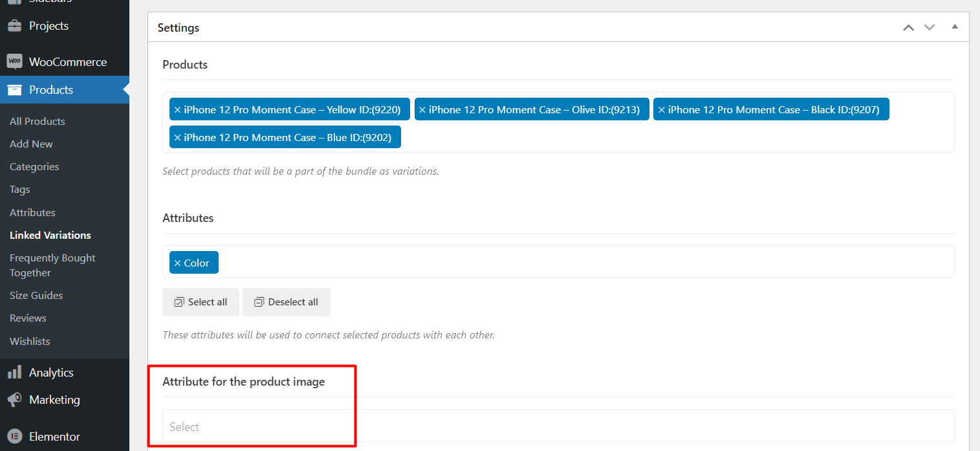Viewport: 980px width, 451px height.
Task: Open product Categories submenu
Action: 34,167
